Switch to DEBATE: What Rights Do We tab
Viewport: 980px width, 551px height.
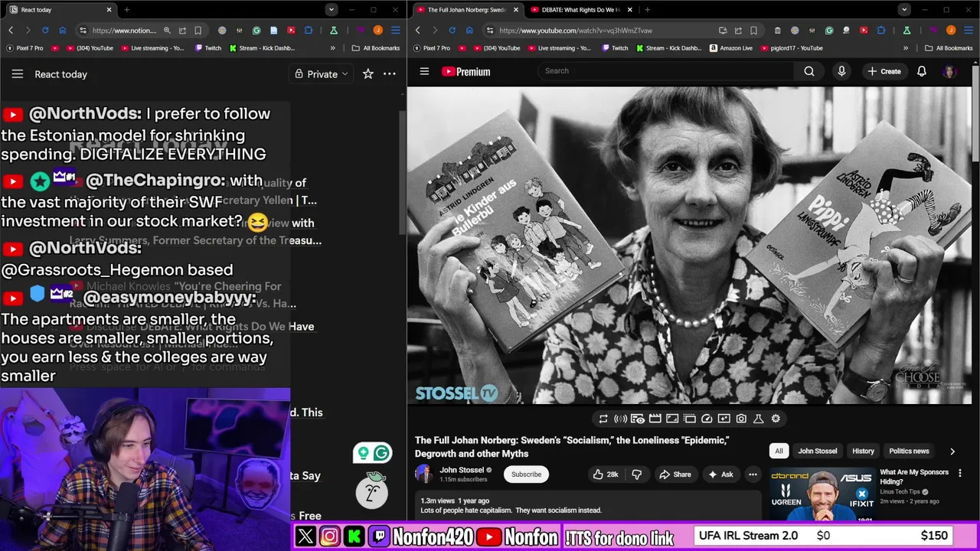[580, 10]
